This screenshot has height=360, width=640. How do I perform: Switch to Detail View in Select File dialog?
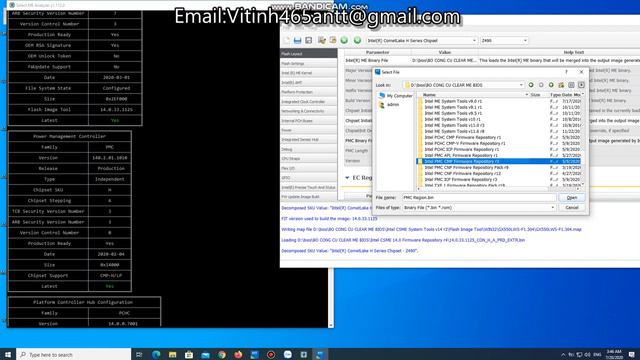click(581, 85)
